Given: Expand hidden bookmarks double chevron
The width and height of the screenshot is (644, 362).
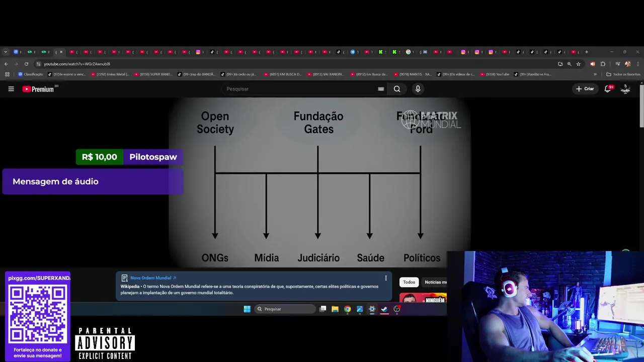Looking at the screenshot, I should tap(595, 74).
